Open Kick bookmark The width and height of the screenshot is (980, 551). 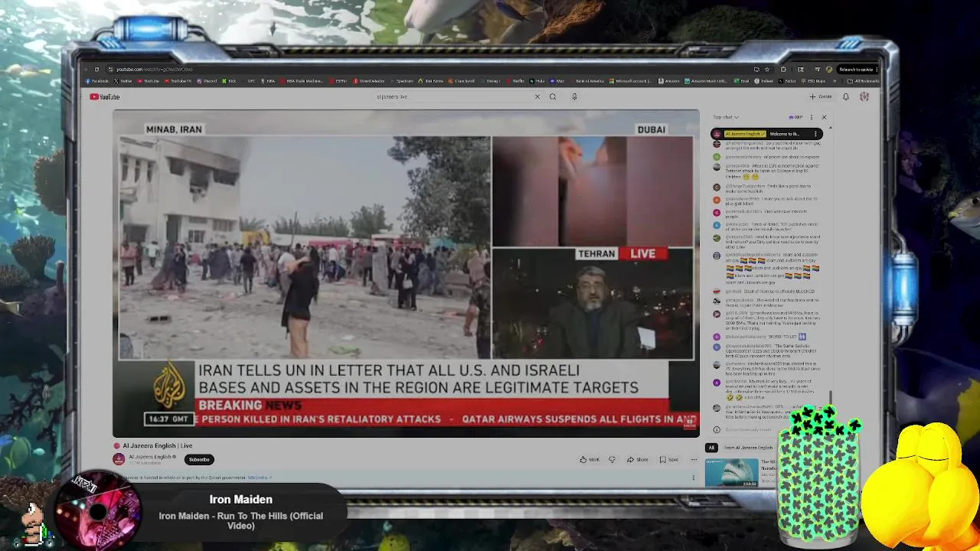229,81
